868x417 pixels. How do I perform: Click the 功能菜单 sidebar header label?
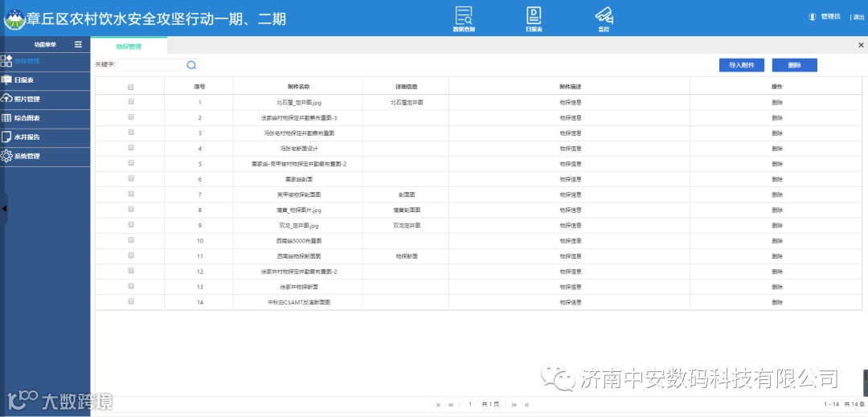coord(45,44)
